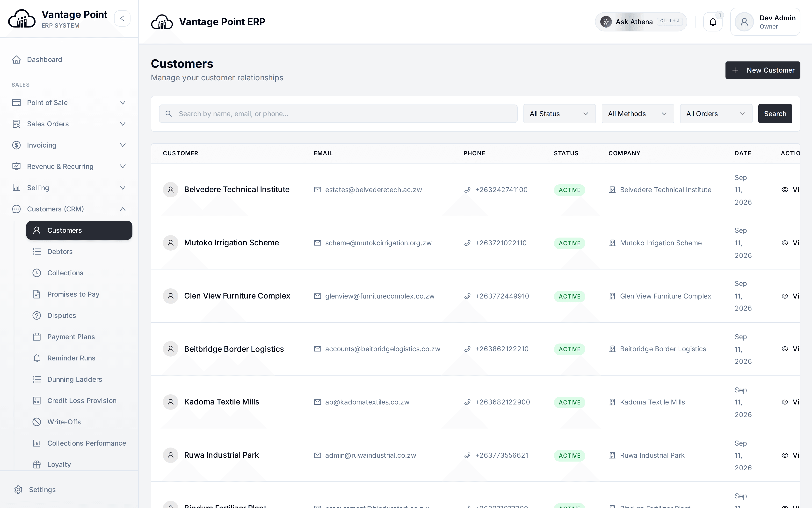This screenshot has height=508, width=812.
Task: Go to Dashboard in the sidebar
Action: [69, 60]
